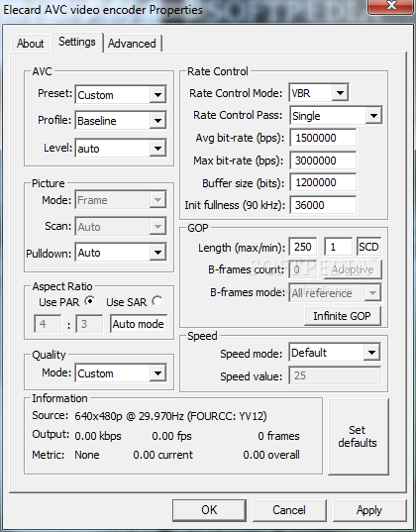The height and width of the screenshot is (532, 416).
Task: Close the encoder Properties window
Action: pos(391,6)
